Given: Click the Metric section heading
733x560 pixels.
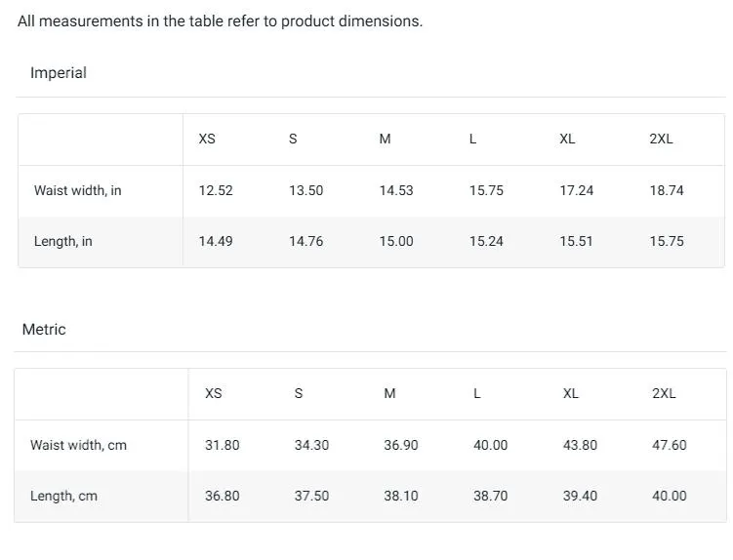Looking at the screenshot, I should click(44, 330).
